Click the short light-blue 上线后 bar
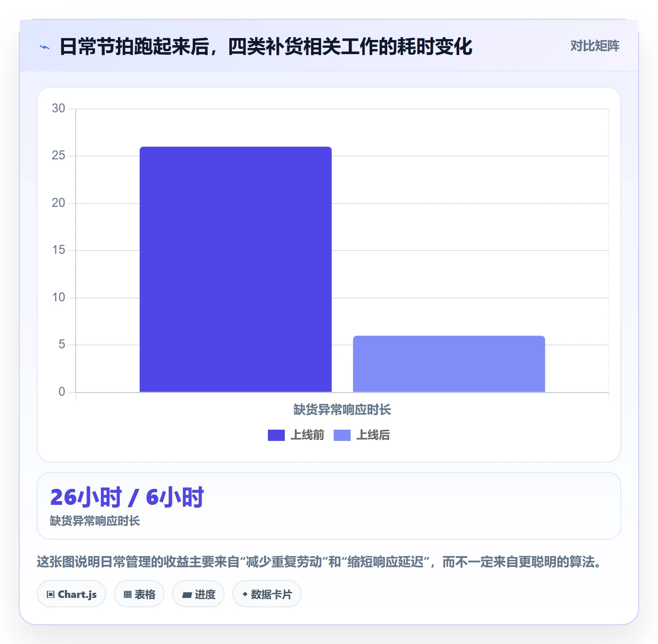This screenshot has width=658, height=644. point(449,364)
